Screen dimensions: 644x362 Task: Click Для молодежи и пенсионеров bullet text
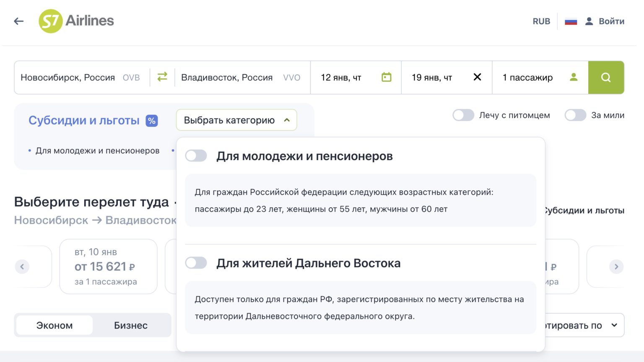[x=97, y=151]
